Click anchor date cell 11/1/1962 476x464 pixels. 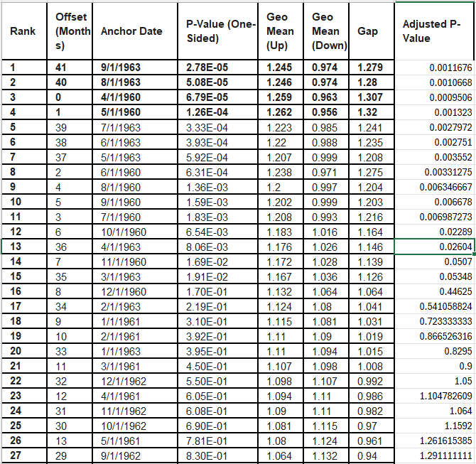[x=135, y=411]
